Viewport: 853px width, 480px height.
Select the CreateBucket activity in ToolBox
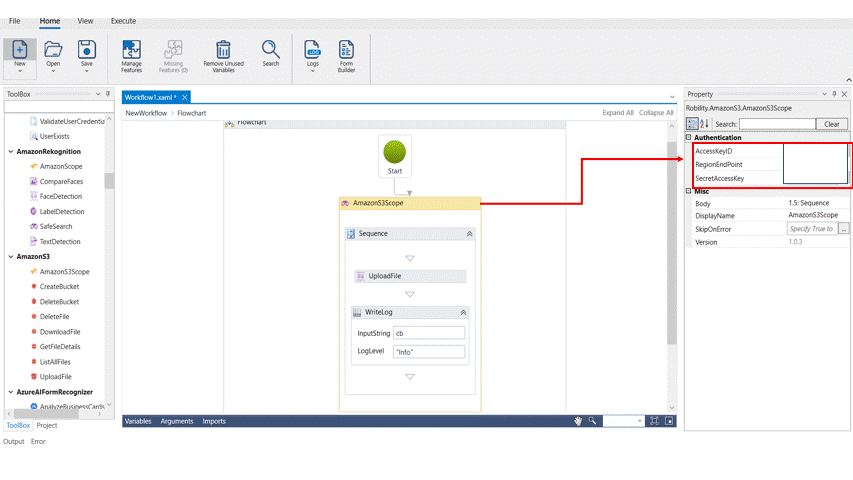(59, 287)
